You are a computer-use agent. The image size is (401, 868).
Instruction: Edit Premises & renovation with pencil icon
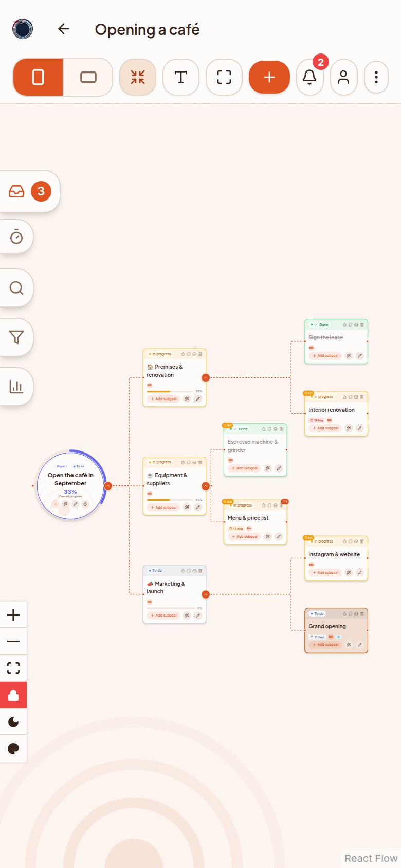tap(198, 399)
